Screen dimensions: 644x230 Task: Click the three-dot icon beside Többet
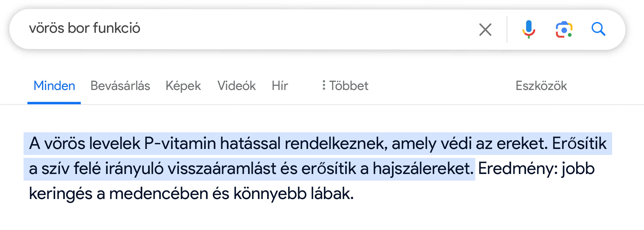(324, 85)
